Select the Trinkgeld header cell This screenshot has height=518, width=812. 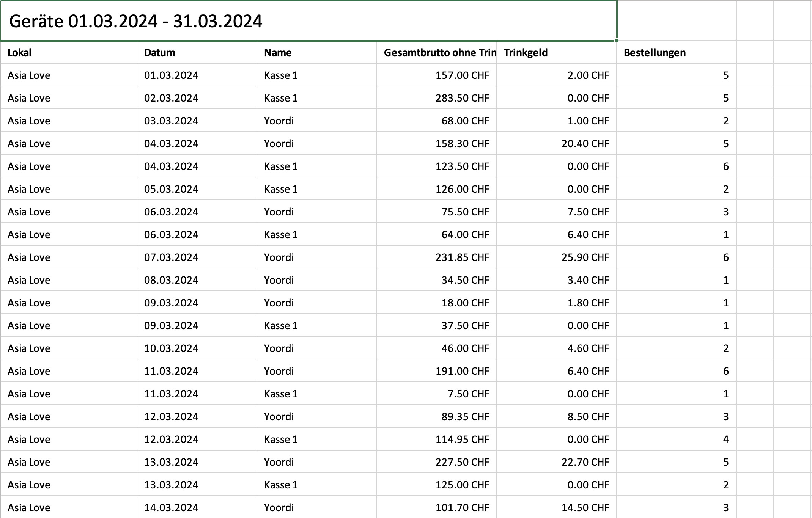click(x=557, y=52)
